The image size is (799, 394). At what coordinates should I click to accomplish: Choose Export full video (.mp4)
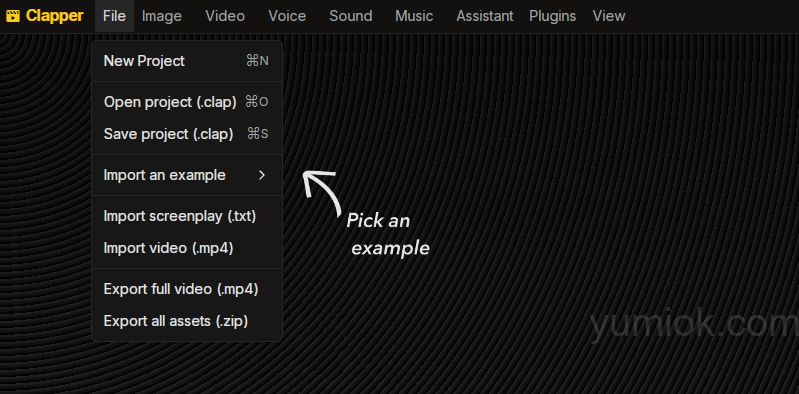point(187,290)
